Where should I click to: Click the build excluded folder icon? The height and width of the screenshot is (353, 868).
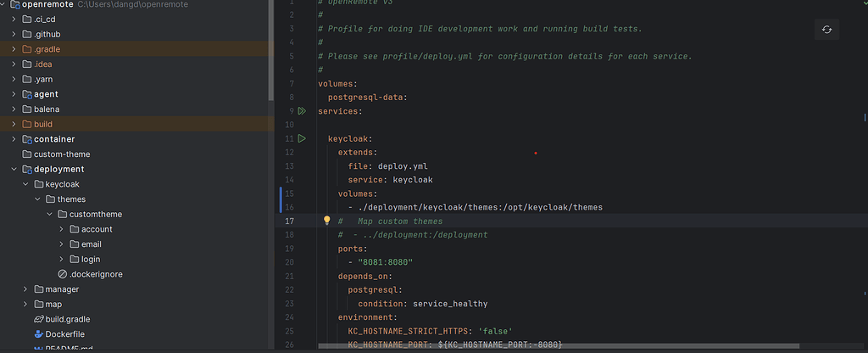(x=27, y=124)
